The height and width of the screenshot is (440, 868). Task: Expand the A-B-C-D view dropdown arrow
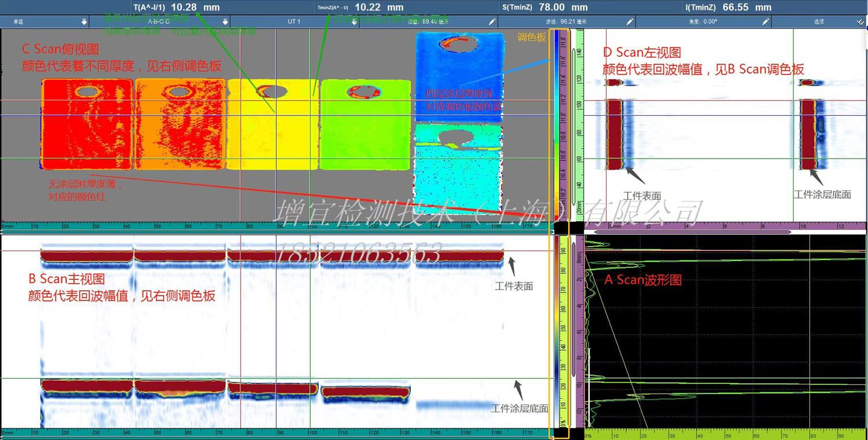tap(225, 21)
